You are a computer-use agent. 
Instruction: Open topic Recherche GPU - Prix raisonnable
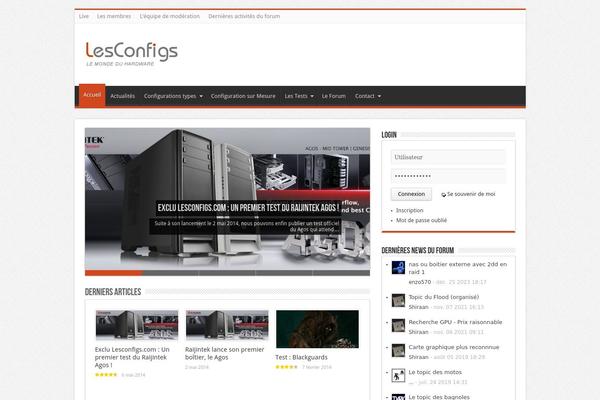pyautogui.click(x=455, y=322)
